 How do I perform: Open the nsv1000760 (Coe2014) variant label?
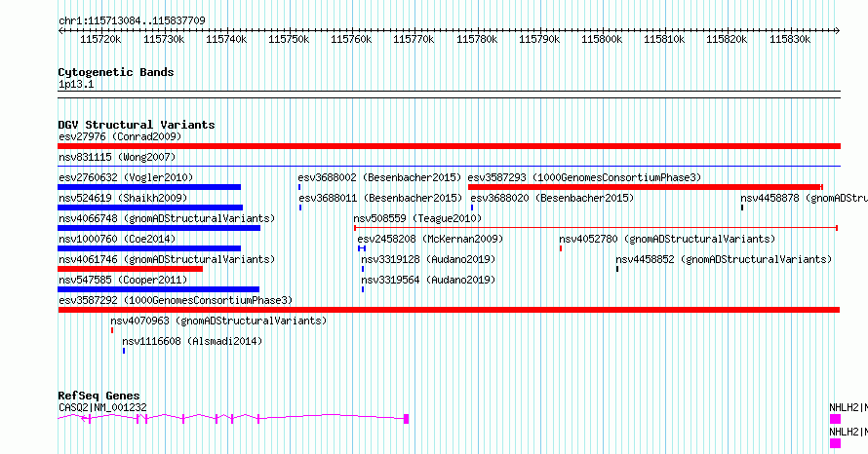coord(117,239)
